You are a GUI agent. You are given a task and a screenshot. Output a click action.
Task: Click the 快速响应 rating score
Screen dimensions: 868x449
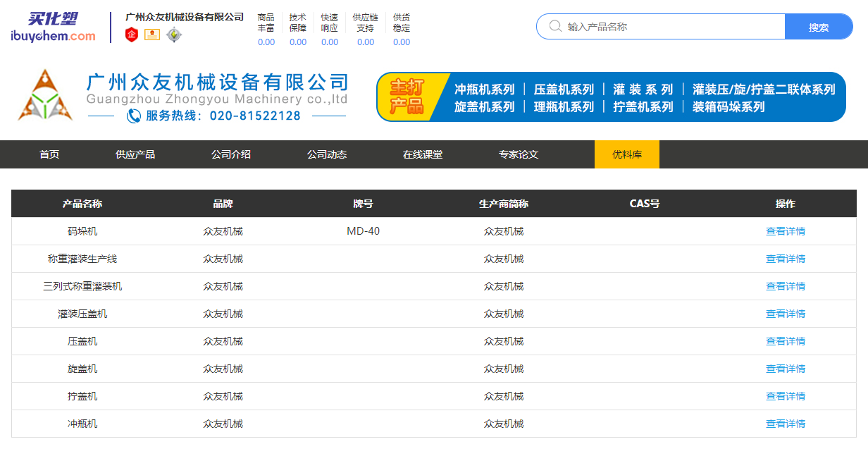point(330,42)
